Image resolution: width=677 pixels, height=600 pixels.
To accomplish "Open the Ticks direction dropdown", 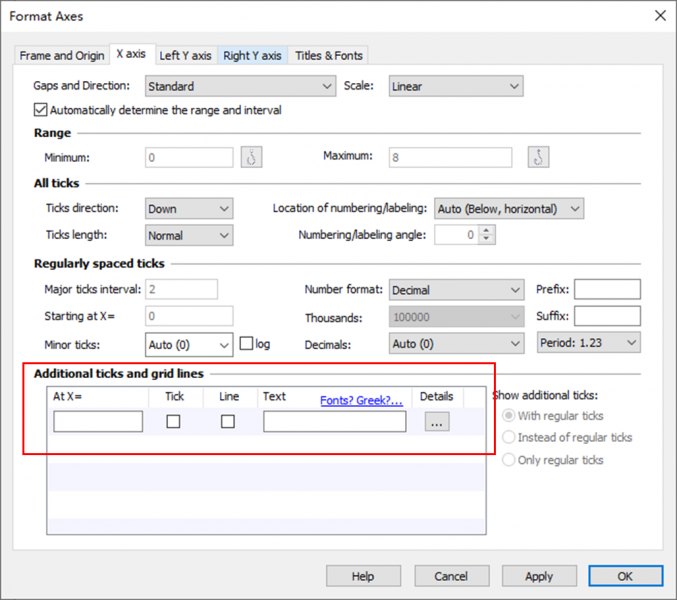I will click(189, 209).
